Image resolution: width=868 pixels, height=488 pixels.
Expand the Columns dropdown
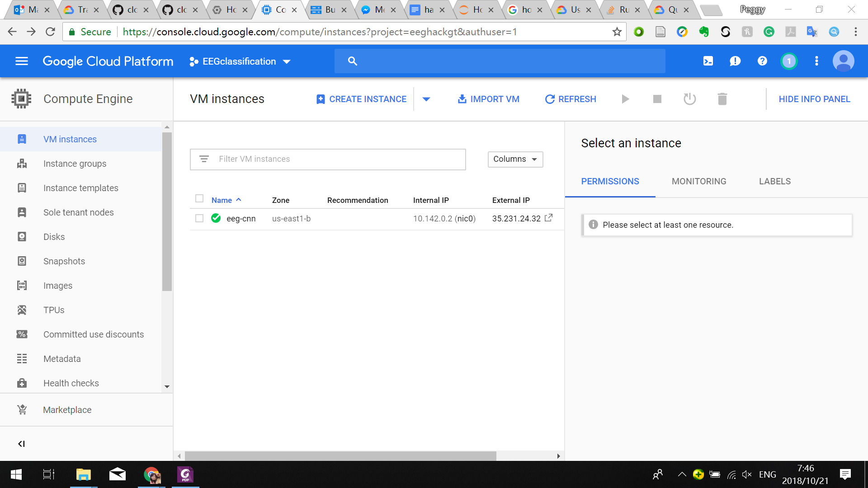coord(515,159)
